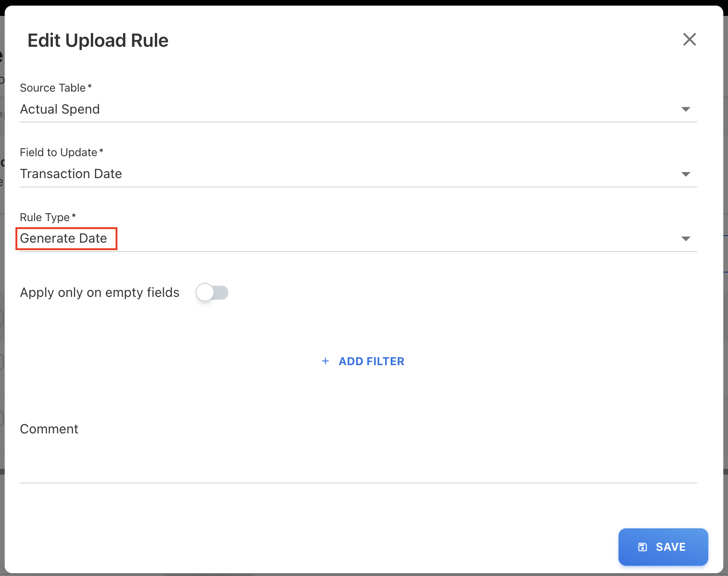Focus the Comment text field
The width and height of the screenshot is (728, 576).
coord(358,463)
